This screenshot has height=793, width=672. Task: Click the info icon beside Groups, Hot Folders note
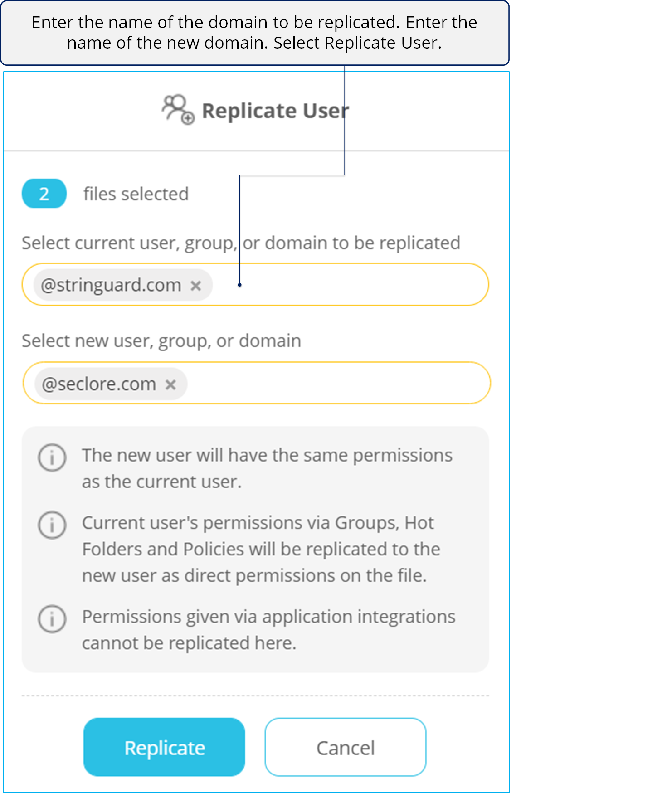pyautogui.click(x=52, y=525)
